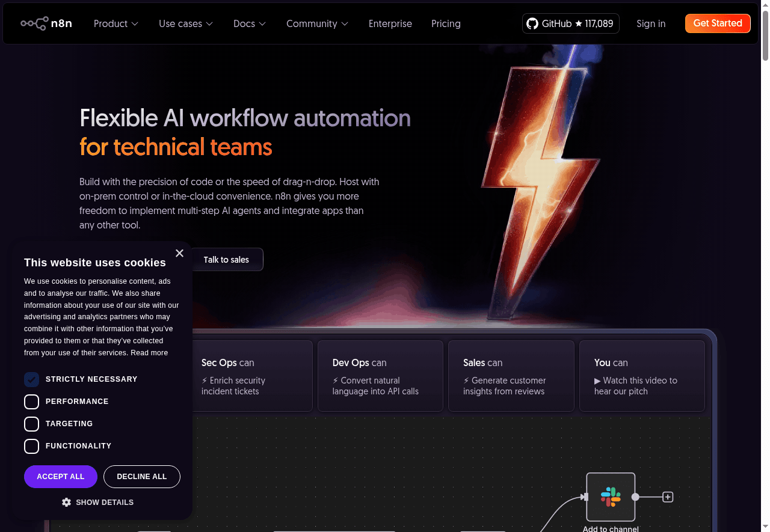Open the 'You can' watch video card
770x532 pixels.
pyautogui.click(x=641, y=376)
